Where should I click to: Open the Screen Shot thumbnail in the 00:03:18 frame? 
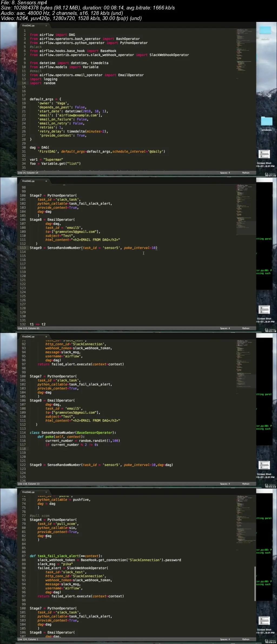(x=264, y=310)
